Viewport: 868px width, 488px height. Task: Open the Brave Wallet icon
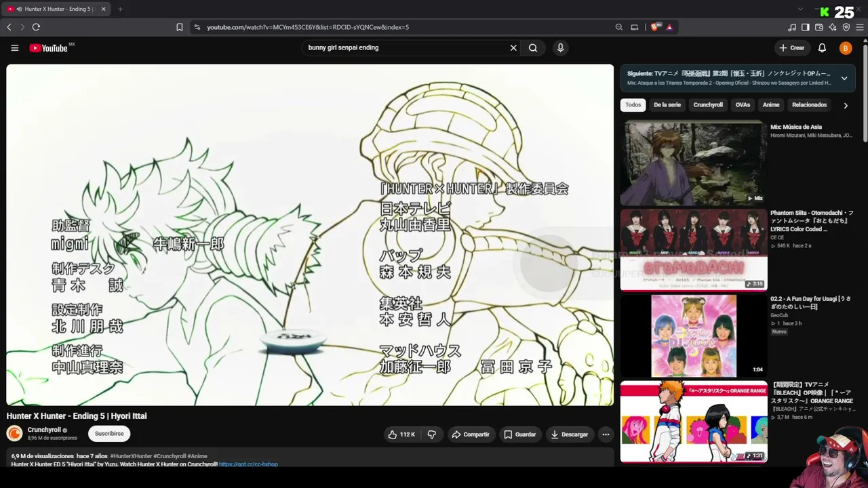pyautogui.click(x=819, y=27)
